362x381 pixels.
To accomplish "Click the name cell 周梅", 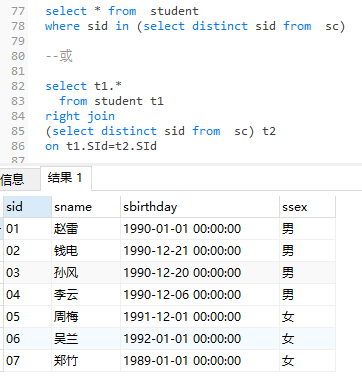I will coord(86,317).
